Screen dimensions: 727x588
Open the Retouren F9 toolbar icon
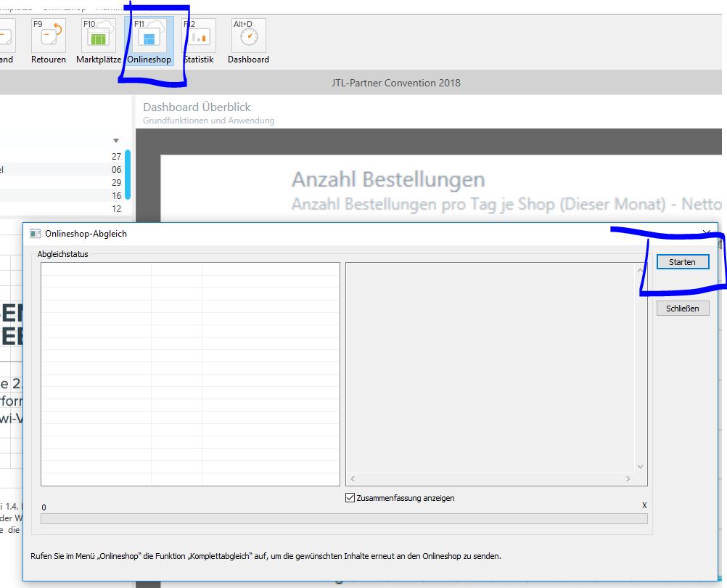[x=48, y=41]
